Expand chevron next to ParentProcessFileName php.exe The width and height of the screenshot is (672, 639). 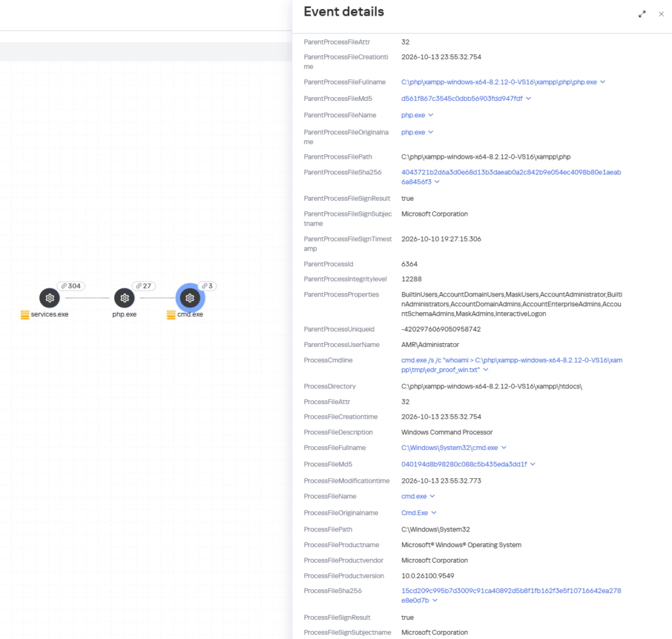430,115
